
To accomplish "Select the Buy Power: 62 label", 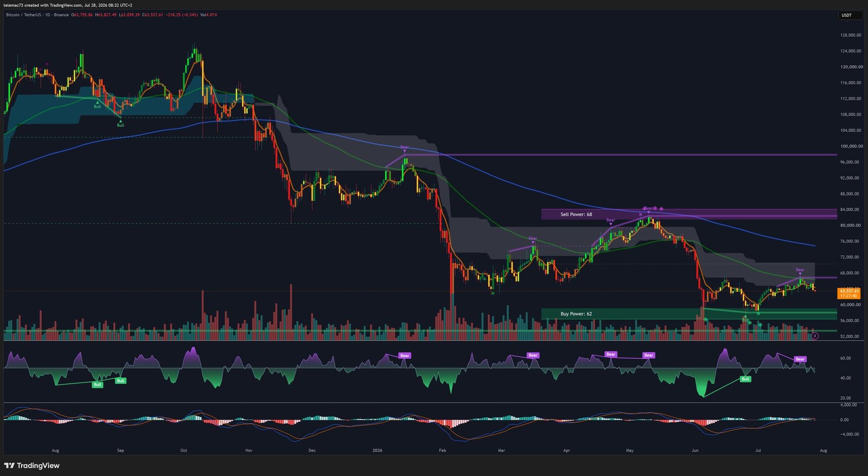I will 576,313.
